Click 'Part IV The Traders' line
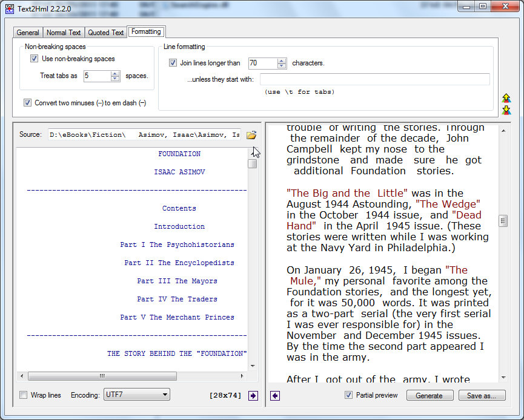The width and height of the screenshot is (524, 420). 177,299
